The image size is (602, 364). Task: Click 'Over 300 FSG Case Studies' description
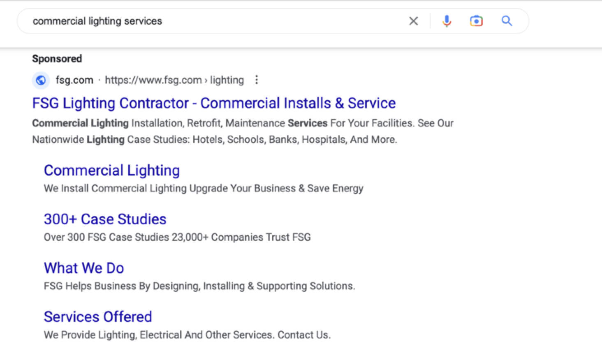[x=177, y=237]
